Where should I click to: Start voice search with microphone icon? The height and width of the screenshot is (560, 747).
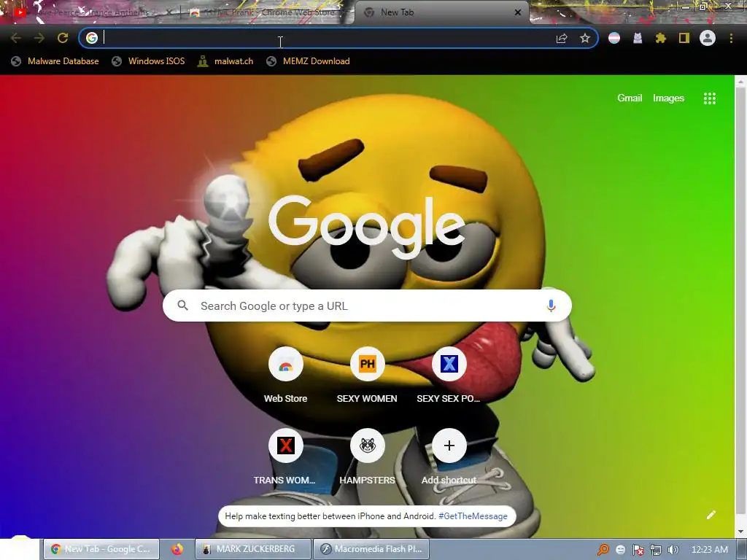coord(551,306)
